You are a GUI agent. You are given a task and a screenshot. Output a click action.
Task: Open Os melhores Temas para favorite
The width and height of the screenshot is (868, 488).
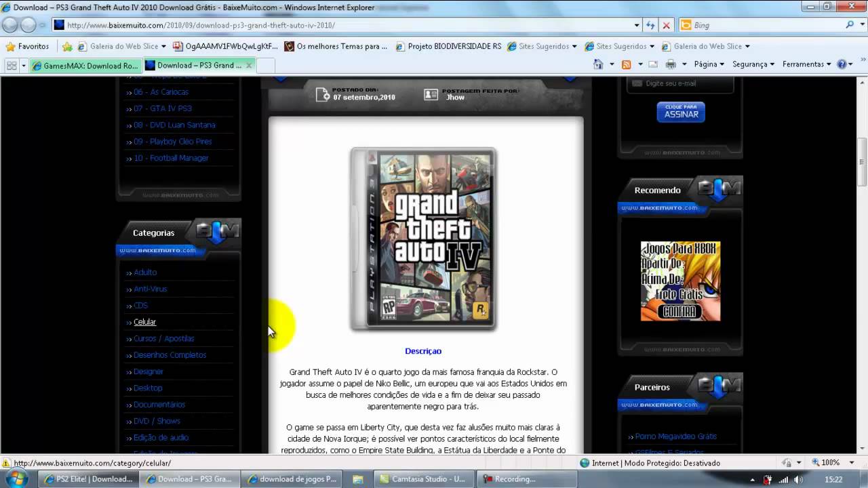336,46
